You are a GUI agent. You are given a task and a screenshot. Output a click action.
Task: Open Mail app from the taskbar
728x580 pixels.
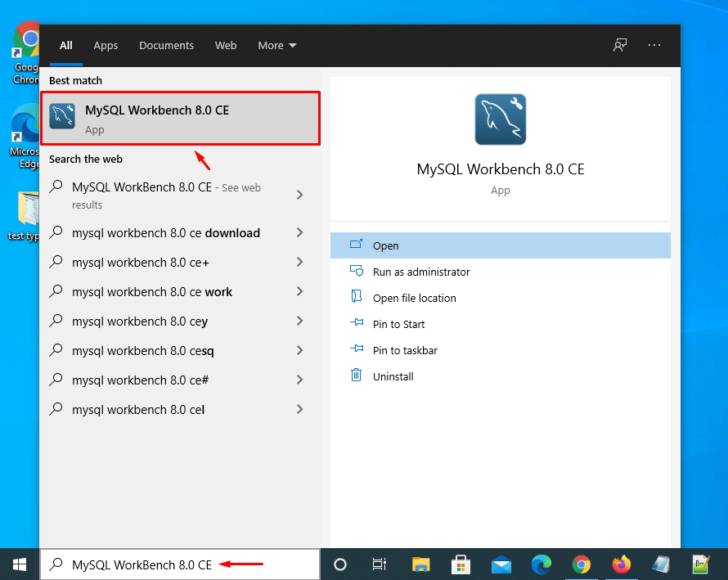(501, 565)
